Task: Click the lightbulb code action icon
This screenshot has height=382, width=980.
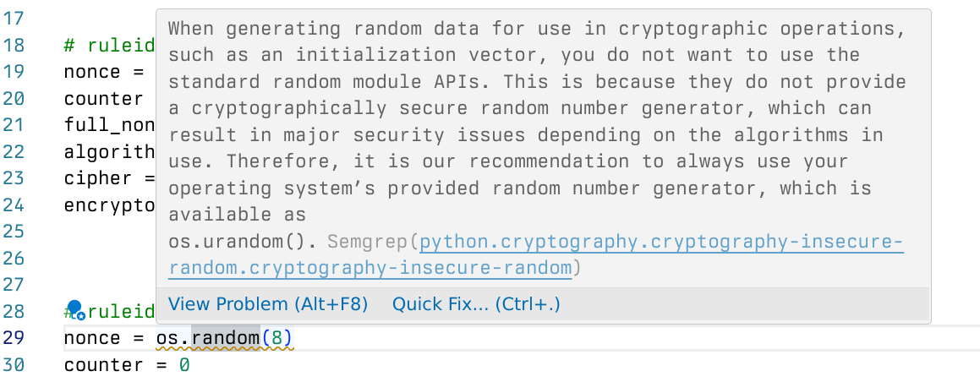Action: (74, 310)
